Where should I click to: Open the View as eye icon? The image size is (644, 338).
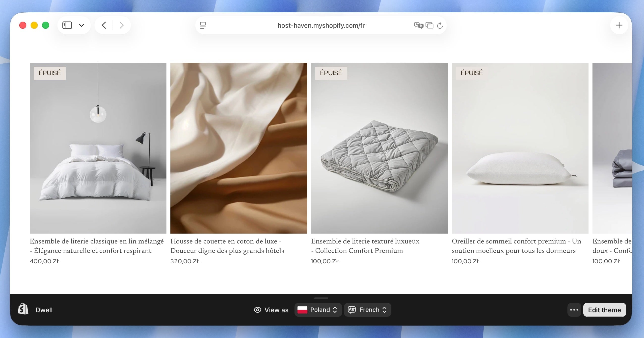click(257, 310)
